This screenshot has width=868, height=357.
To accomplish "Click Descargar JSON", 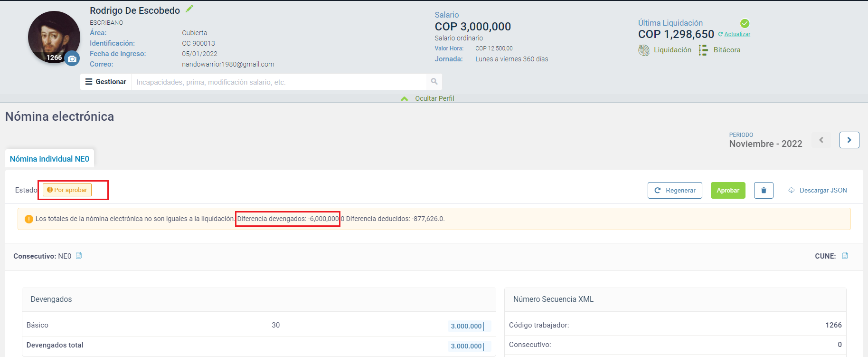I will [818, 190].
